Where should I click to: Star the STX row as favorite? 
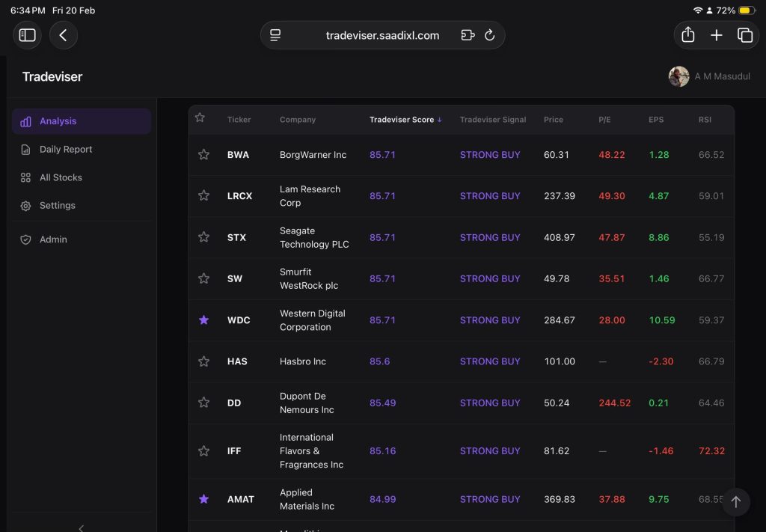pyautogui.click(x=203, y=237)
